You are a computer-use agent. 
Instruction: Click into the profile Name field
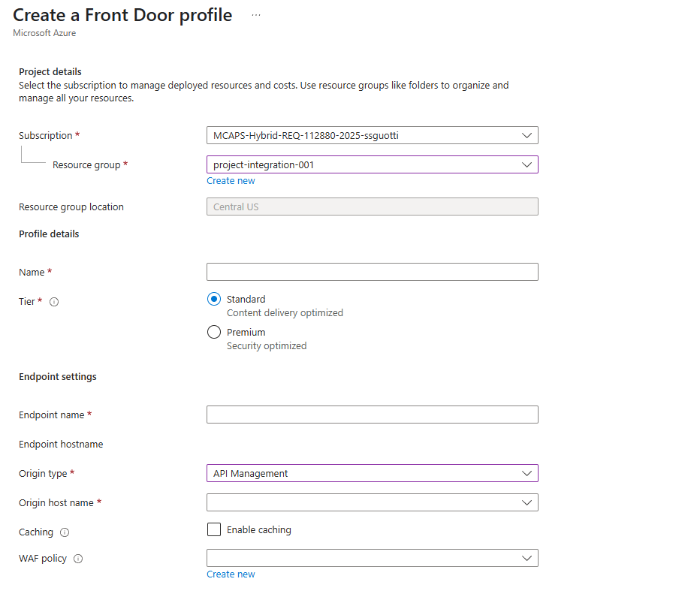[x=373, y=273]
